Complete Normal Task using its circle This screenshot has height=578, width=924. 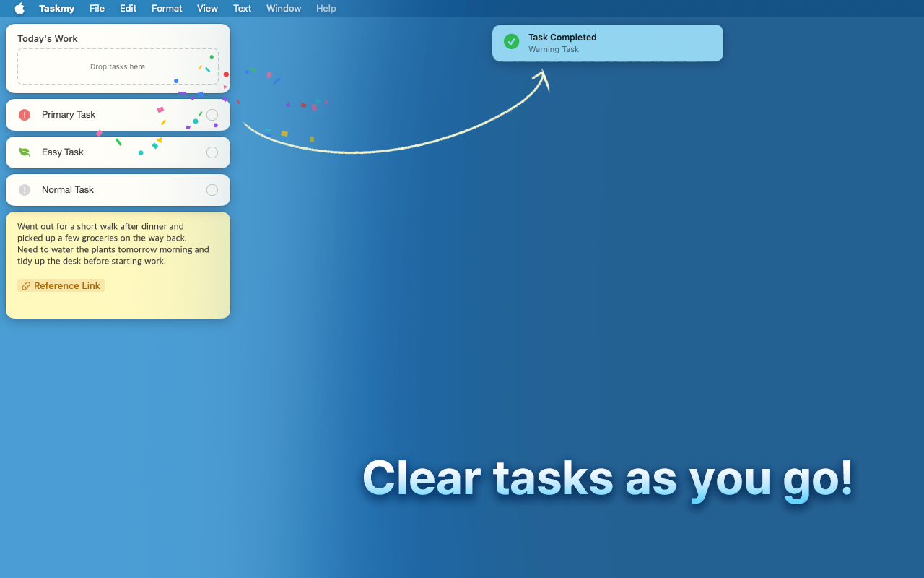coord(212,190)
